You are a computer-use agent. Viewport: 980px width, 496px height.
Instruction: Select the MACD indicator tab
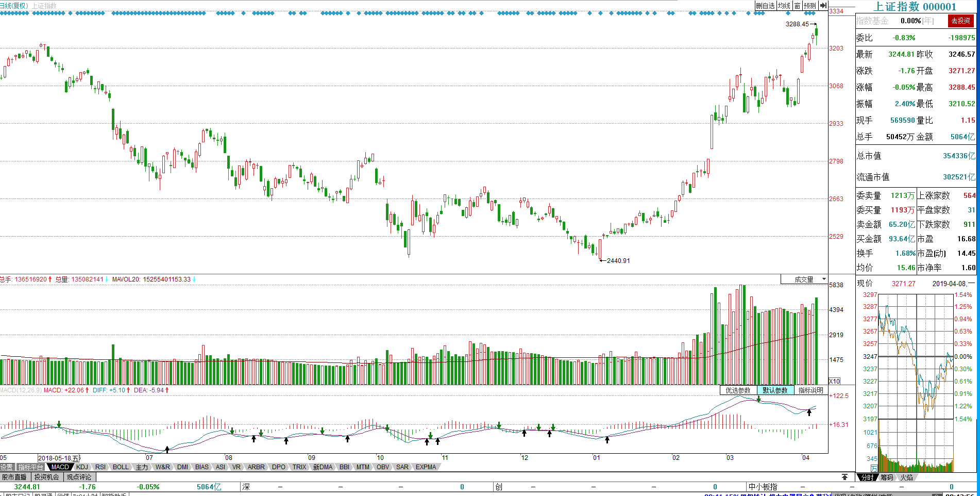point(60,467)
